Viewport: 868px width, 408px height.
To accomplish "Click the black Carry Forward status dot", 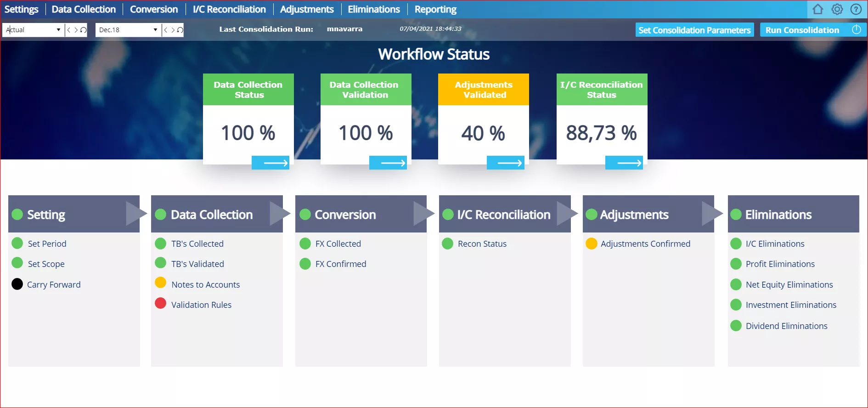I will [x=17, y=284].
